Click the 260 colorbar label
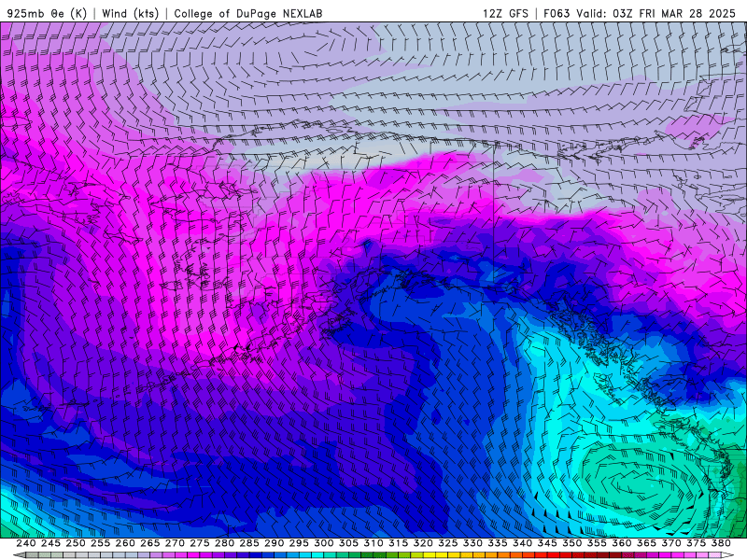Viewport: 747px width, 560px height. [x=125, y=543]
